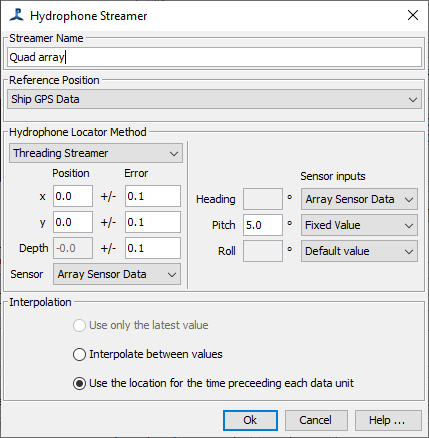Click the Streamer Name text field

pyautogui.click(x=214, y=57)
